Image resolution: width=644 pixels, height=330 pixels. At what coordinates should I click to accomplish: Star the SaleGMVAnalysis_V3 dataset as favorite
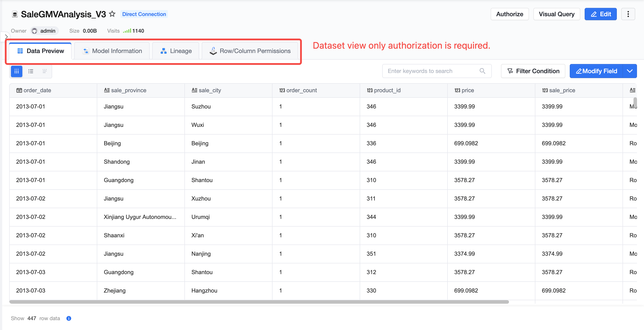point(112,14)
